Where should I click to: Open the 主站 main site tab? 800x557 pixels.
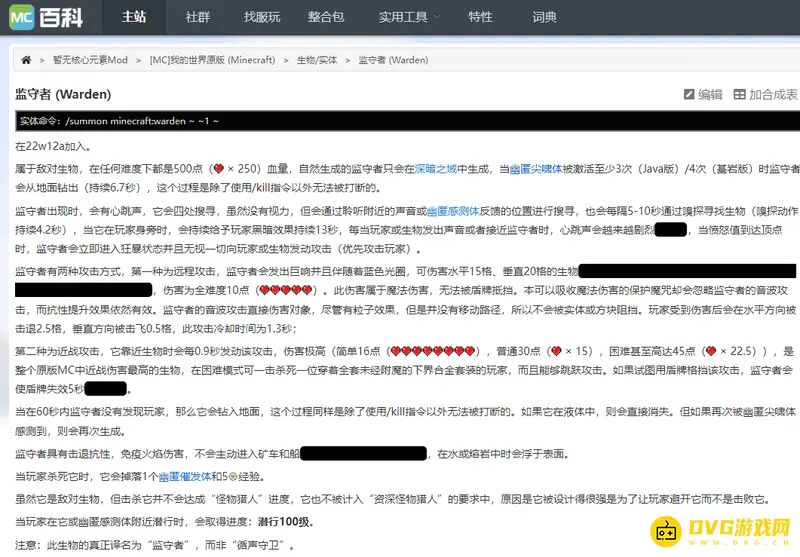pyautogui.click(x=134, y=17)
